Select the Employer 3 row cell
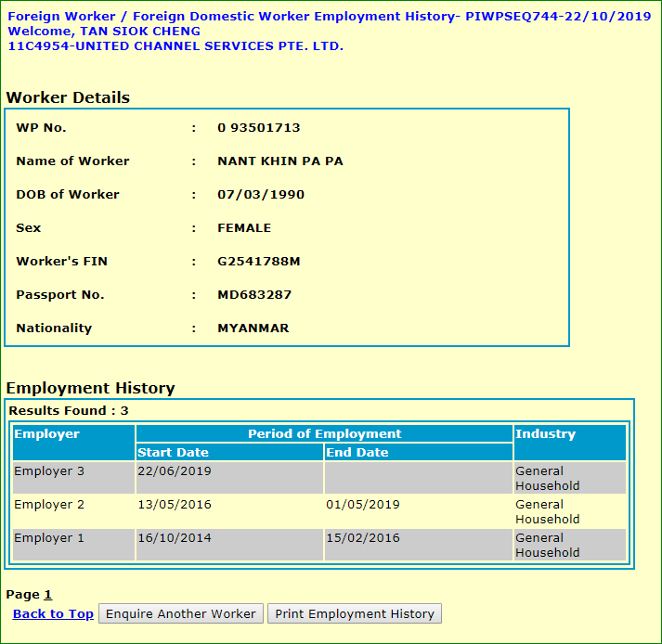This screenshot has height=644, width=662. click(x=49, y=471)
